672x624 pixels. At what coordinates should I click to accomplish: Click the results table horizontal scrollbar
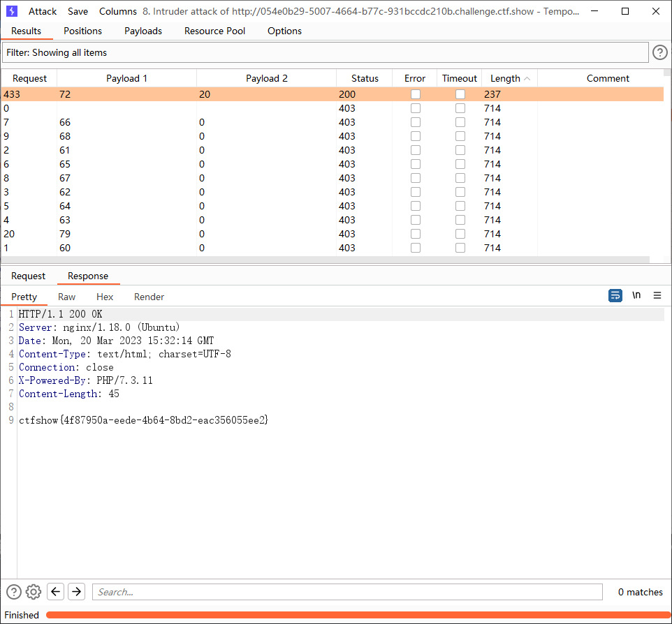326,260
